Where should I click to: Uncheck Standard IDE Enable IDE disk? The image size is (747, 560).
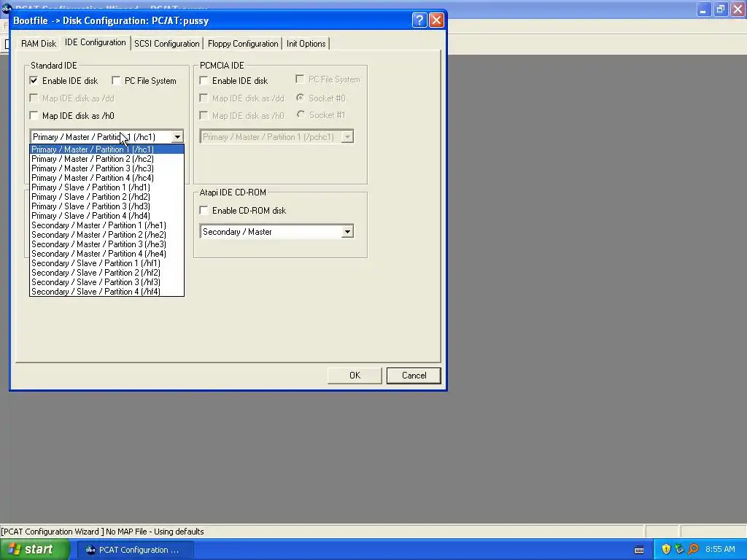[x=34, y=80]
